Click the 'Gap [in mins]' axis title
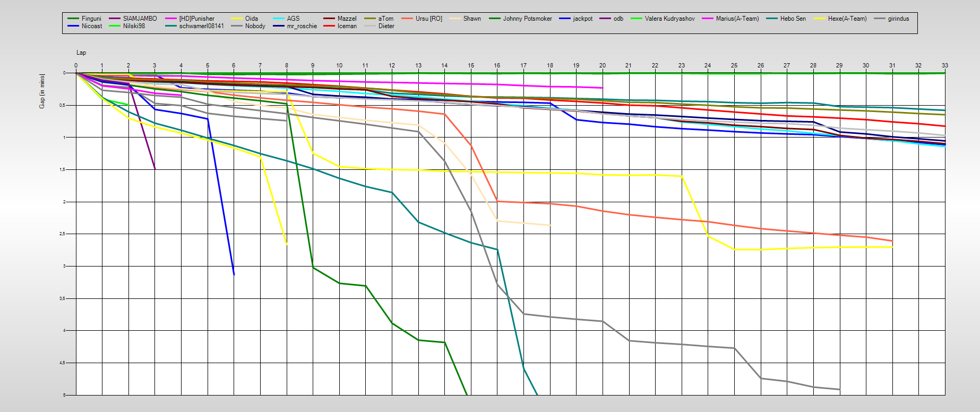The image size is (980, 412). (42, 91)
